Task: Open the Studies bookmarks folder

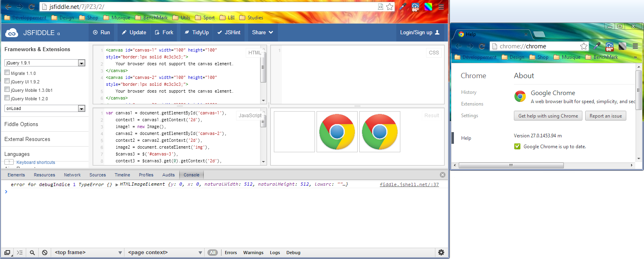Action: coord(251,18)
